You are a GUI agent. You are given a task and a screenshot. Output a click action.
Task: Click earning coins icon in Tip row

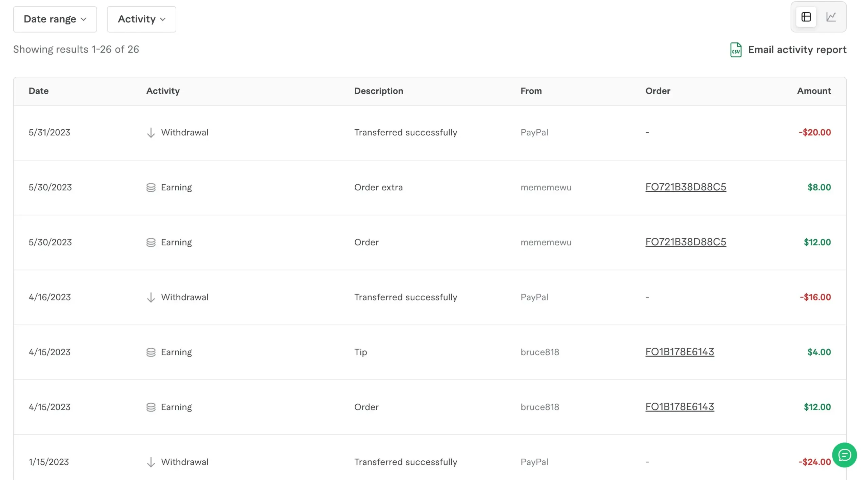pos(151,352)
